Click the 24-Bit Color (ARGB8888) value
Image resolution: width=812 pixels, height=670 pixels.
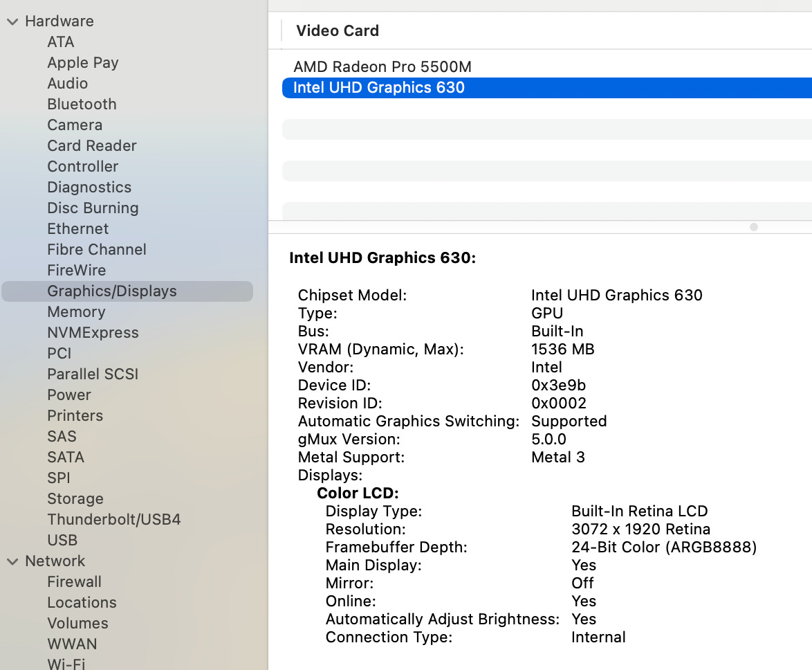coord(664,547)
